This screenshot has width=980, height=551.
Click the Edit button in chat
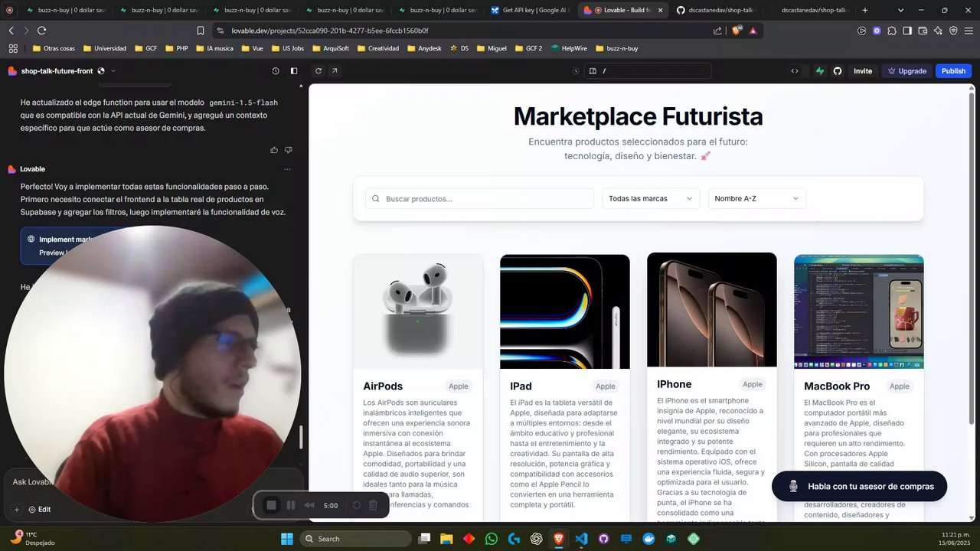tap(40, 510)
